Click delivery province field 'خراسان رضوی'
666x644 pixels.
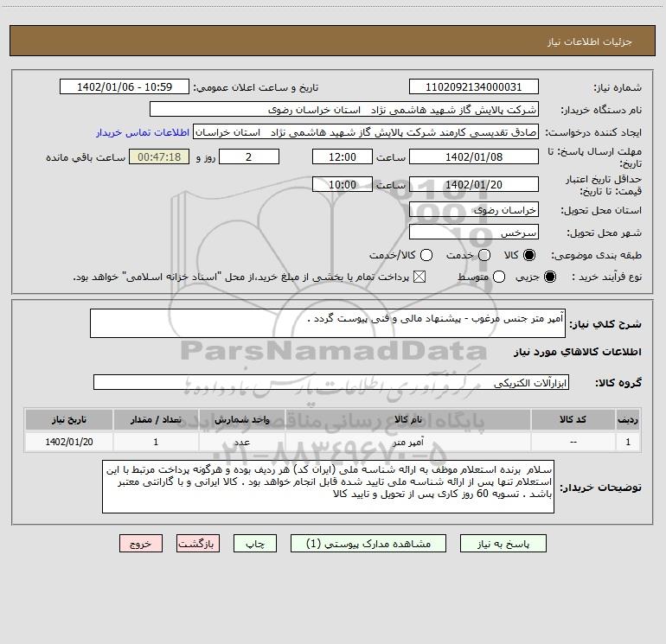[x=474, y=210]
